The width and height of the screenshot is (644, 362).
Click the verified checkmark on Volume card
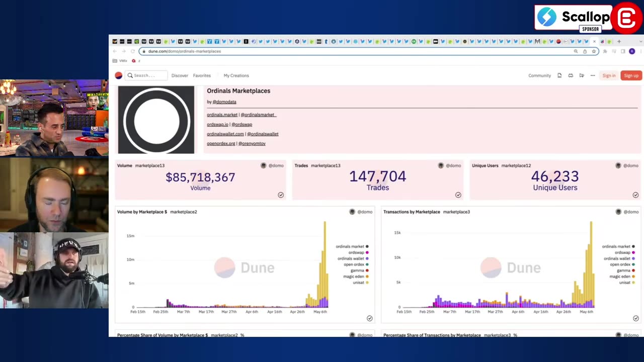point(281,195)
